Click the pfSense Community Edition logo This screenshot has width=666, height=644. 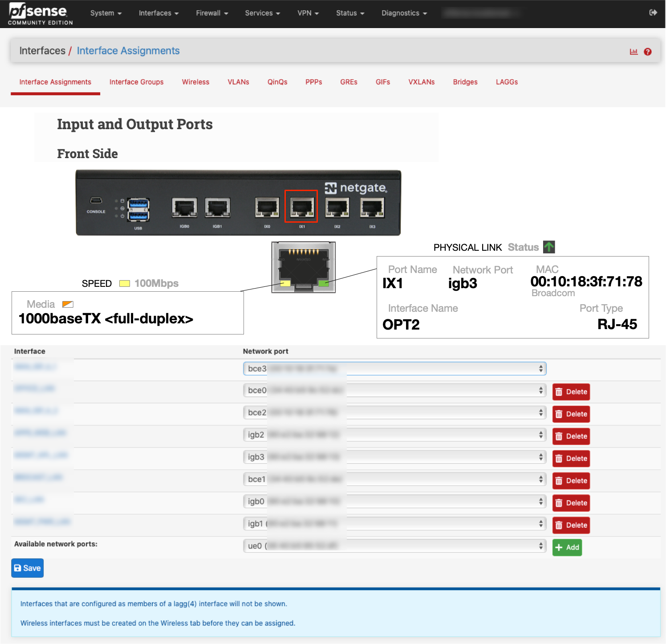pos(40,14)
